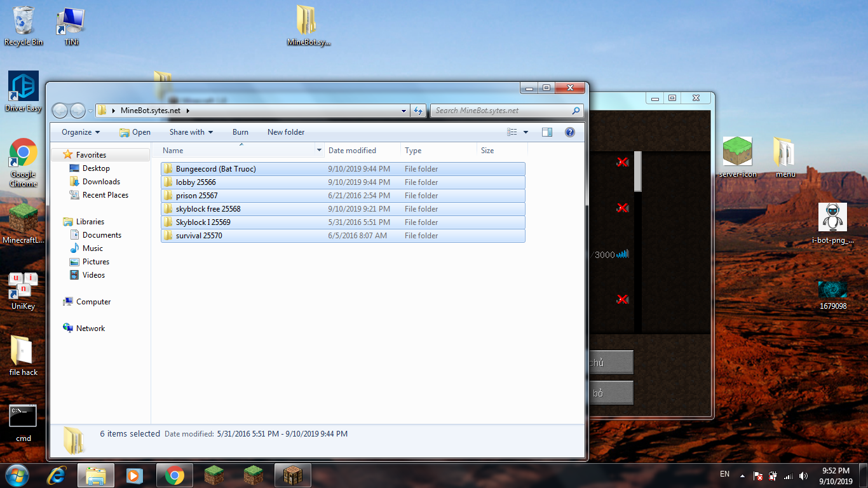Select the Driver Easy desktop shortcut
This screenshot has width=868, height=488.
tap(24, 91)
